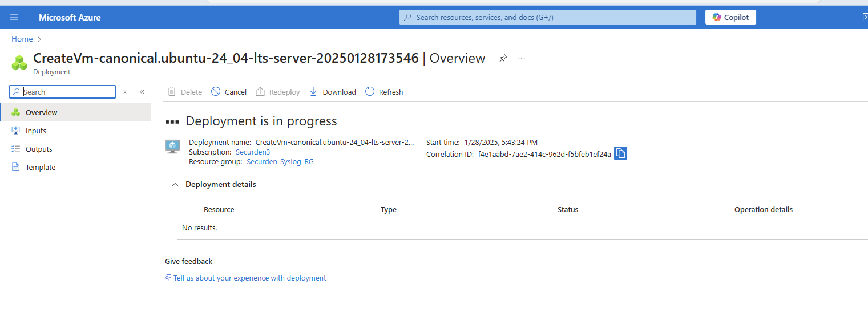Click the in-progress dots status icon
Viewport: 868px width, 321px height.
tap(172, 121)
